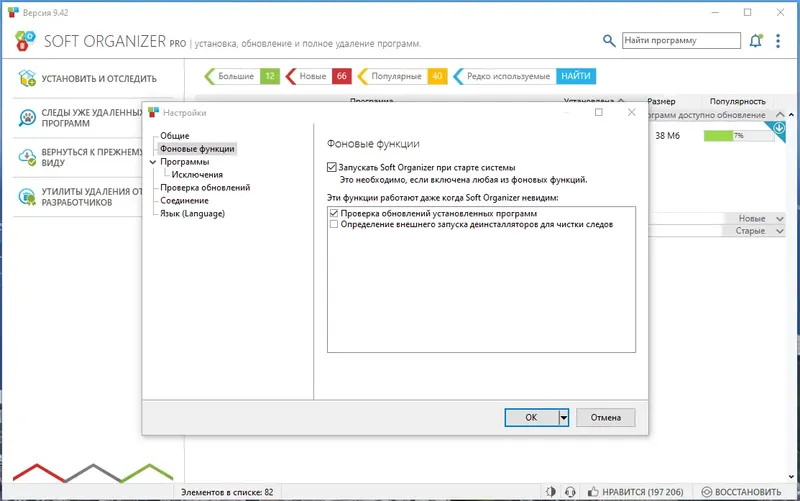Click НАЙТИ rarely used programs button
Screen dimensions: 800x501
coord(576,76)
